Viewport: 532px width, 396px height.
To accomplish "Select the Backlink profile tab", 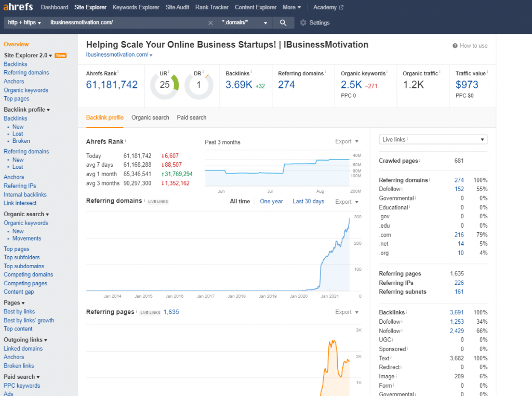I will (104, 117).
